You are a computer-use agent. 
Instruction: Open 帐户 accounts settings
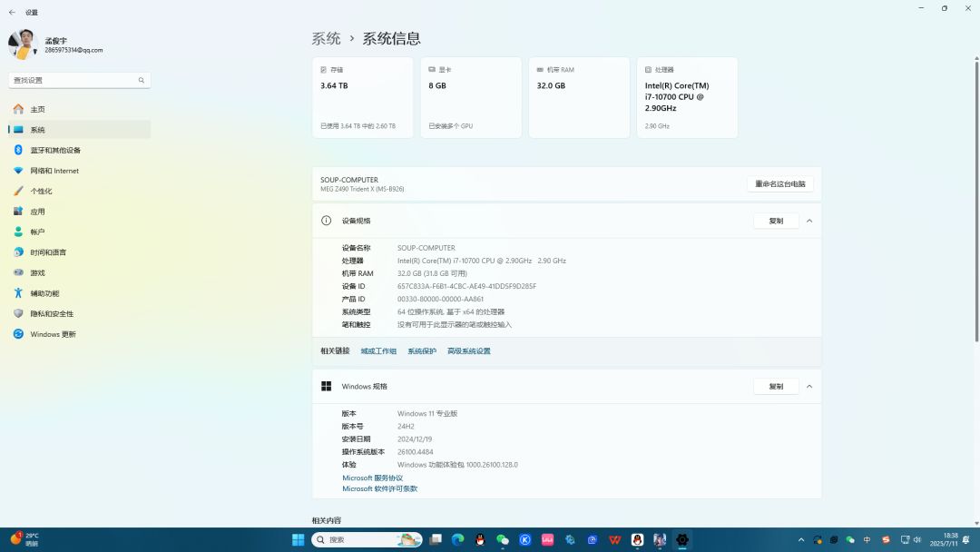79,232
